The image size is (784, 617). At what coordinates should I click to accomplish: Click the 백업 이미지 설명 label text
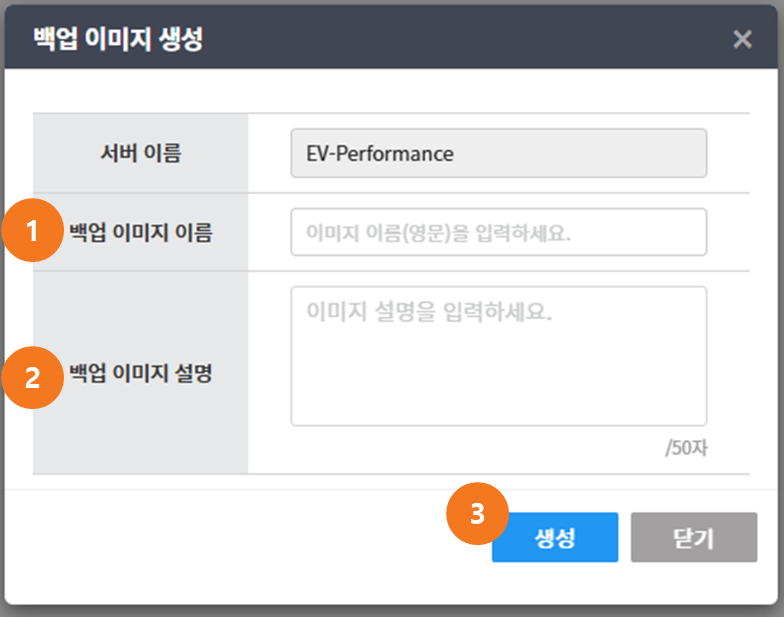click(140, 374)
